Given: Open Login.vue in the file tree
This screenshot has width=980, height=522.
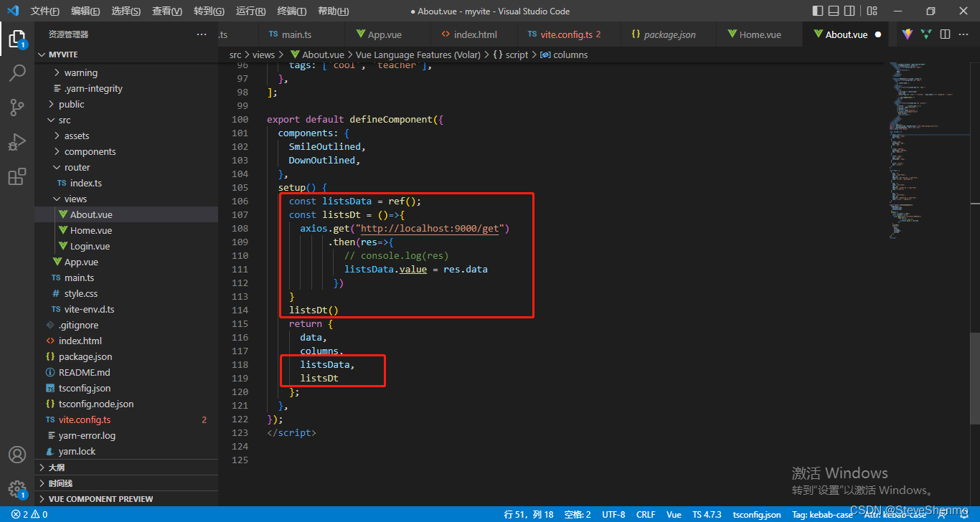Looking at the screenshot, I should coord(126,246).
